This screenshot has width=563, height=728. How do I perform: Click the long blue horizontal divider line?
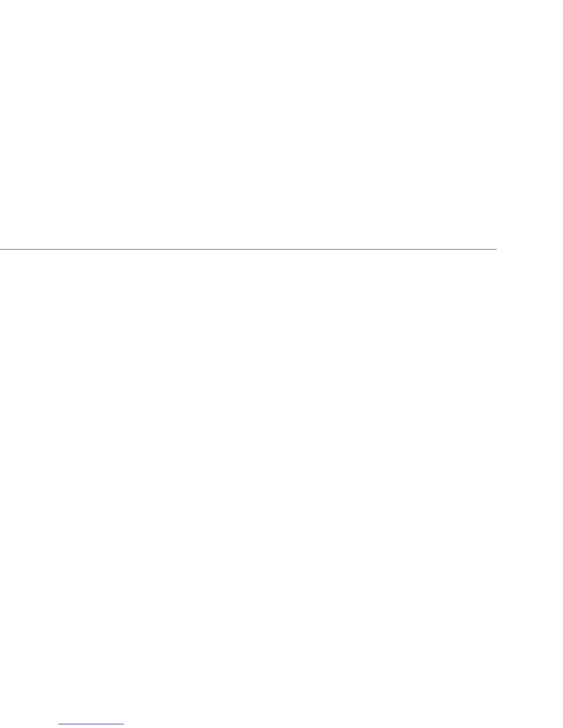tap(248, 249)
